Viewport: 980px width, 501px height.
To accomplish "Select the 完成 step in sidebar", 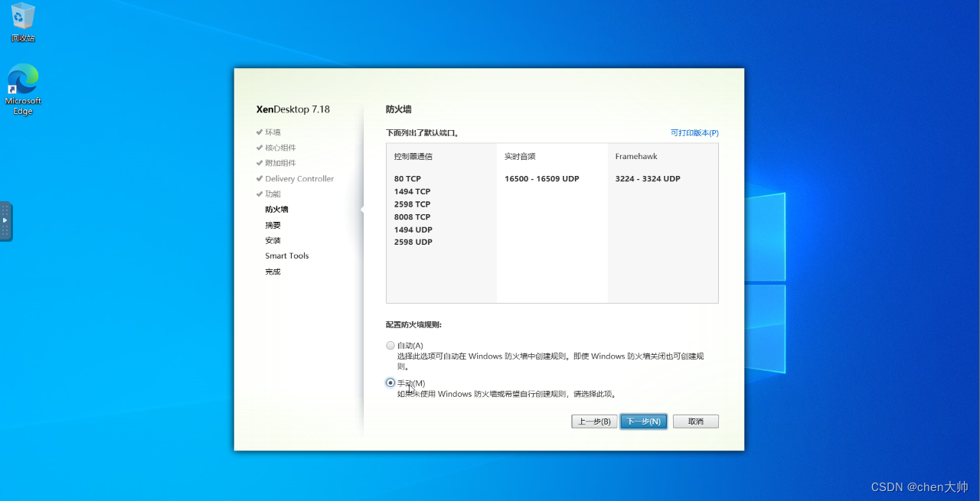I will pyautogui.click(x=273, y=272).
